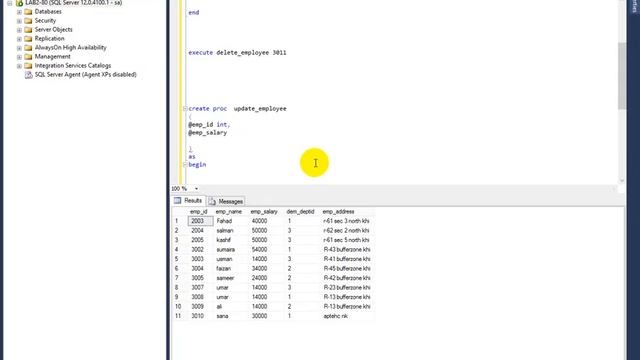640x360 pixels.
Task: Select the 'R-45 bufferzone khi' address cell
Action: click(347, 269)
